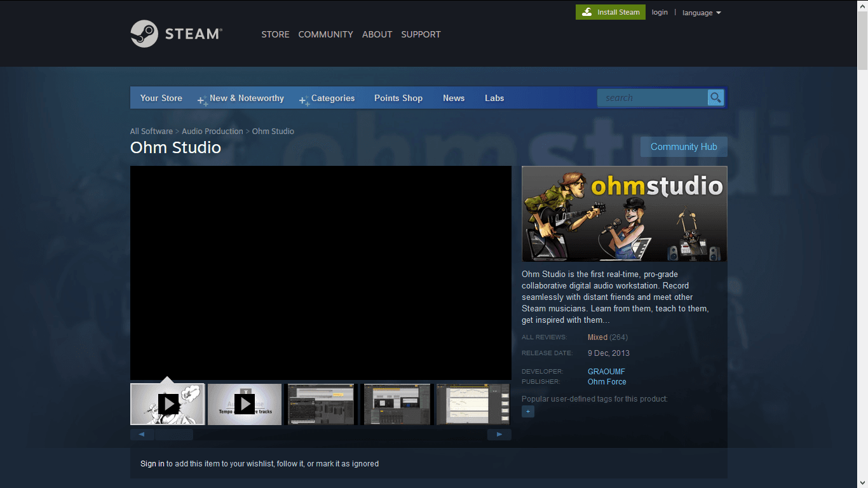This screenshot has width=868, height=488.
Task: Click the store search field
Action: (x=653, y=98)
